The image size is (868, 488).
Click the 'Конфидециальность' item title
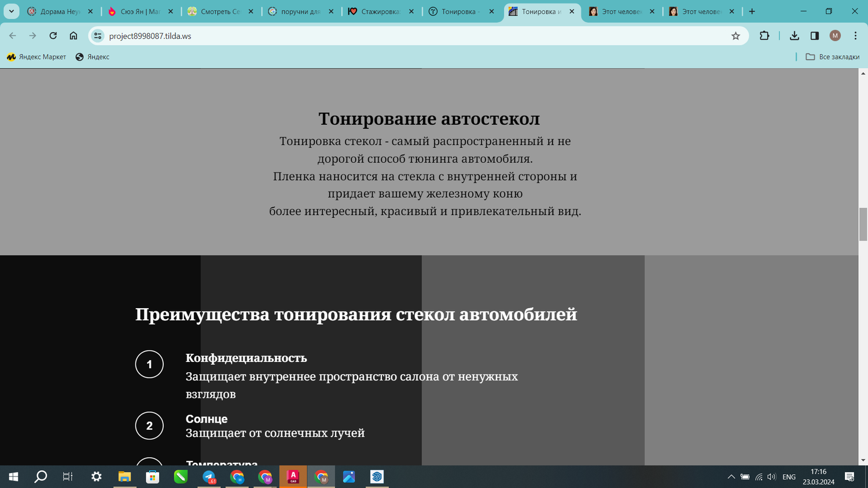coord(246,358)
